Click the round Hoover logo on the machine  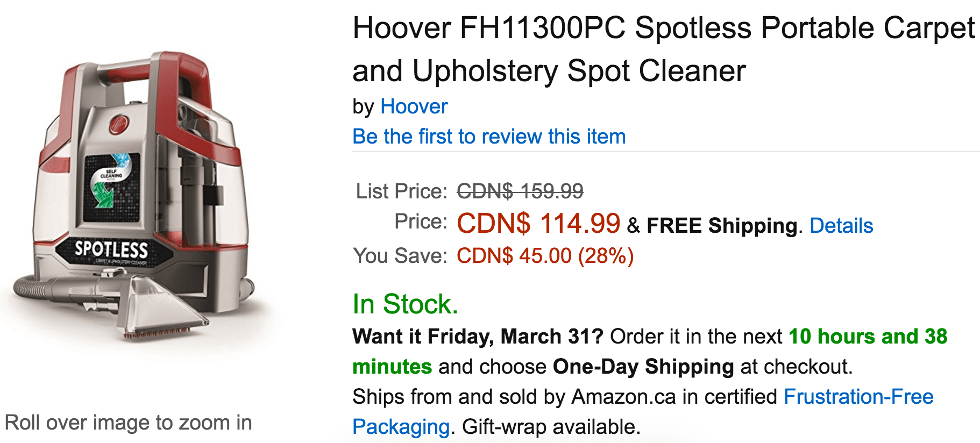click(x=120, y=124)
